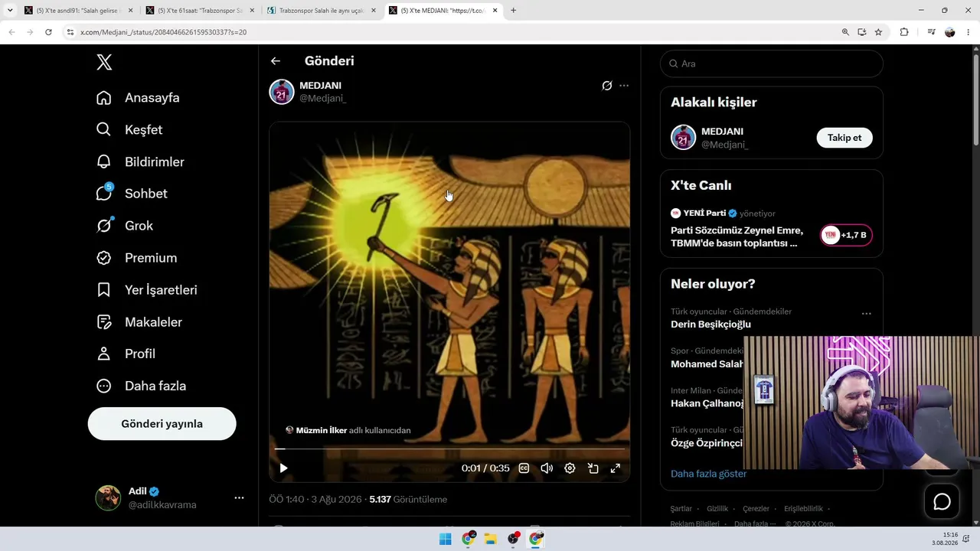
Task: Open the Çerezler footer link
Action: click(x=756, y=509)
